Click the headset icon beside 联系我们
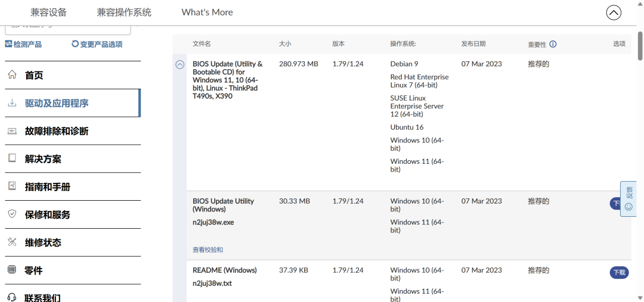Viewport: 644px width, 302px height. 13,297
